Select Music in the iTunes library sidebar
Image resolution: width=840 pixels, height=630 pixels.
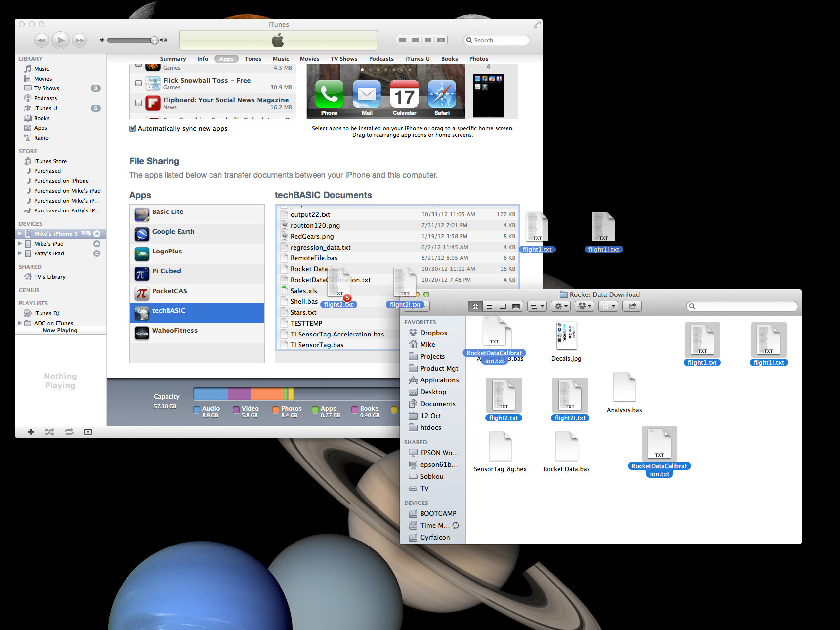pos(42,69)
